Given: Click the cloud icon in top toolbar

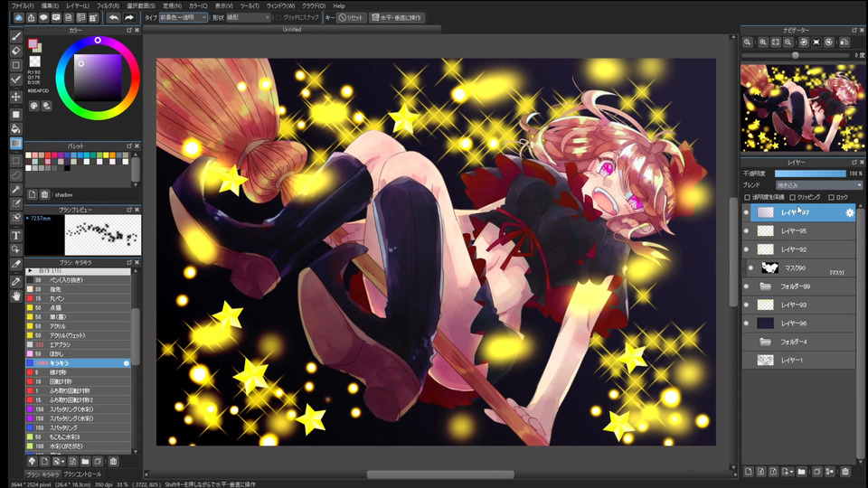Looking at the screenshot, I should pos(18,18).
